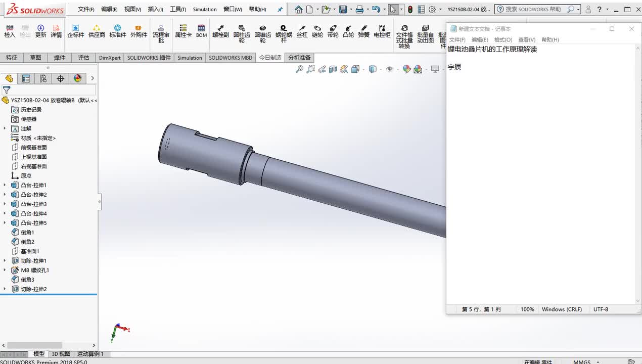Expand the M8 螺纹孔1 feature

5,270
